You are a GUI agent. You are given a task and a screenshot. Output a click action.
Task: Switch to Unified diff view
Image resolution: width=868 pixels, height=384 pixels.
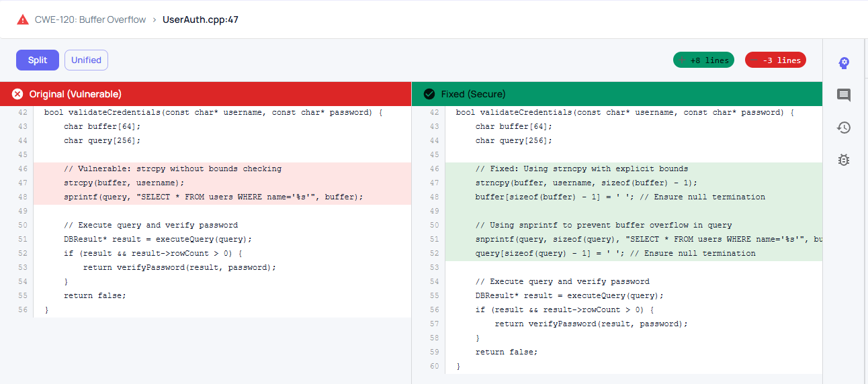pyautogui.click(x=86, y=60)
